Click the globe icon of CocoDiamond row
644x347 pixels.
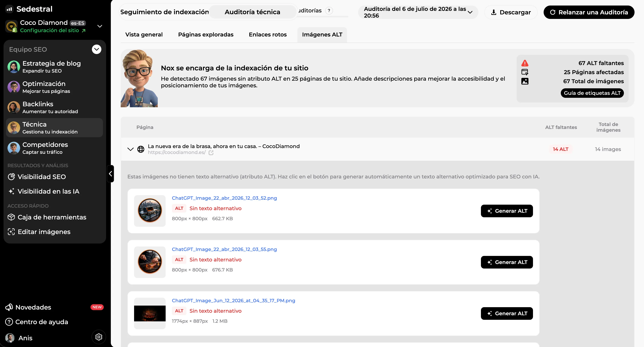point(141,149)
